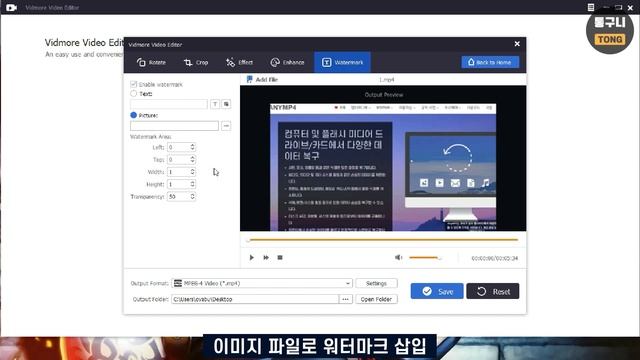Image resolution: width=640 pixels, height=360 pixels.
Task: Open output format Settings
Action: pyautogui.click(x=376, y=283)
